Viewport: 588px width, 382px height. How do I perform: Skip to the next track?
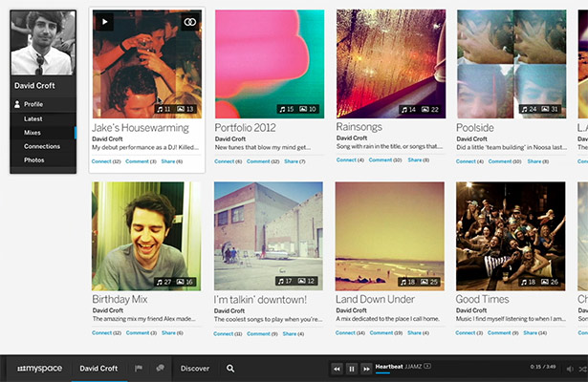[366, 369]
